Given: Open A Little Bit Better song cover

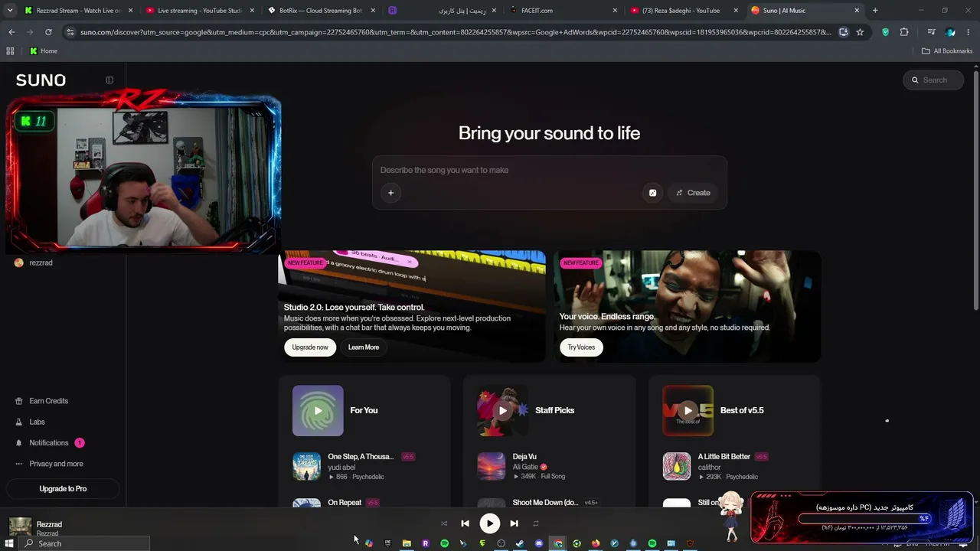Looking at the screenshot, I should tap(676, 466).
